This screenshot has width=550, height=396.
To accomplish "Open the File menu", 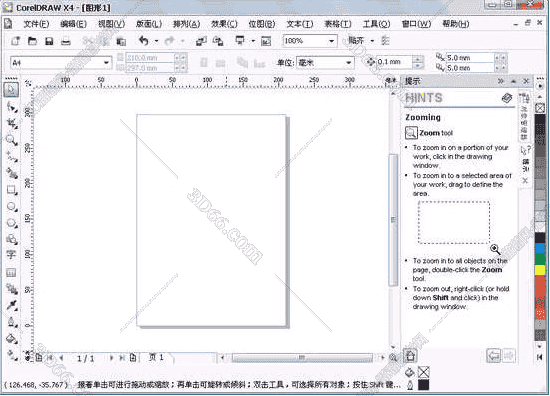I will (x=36, y=24).
